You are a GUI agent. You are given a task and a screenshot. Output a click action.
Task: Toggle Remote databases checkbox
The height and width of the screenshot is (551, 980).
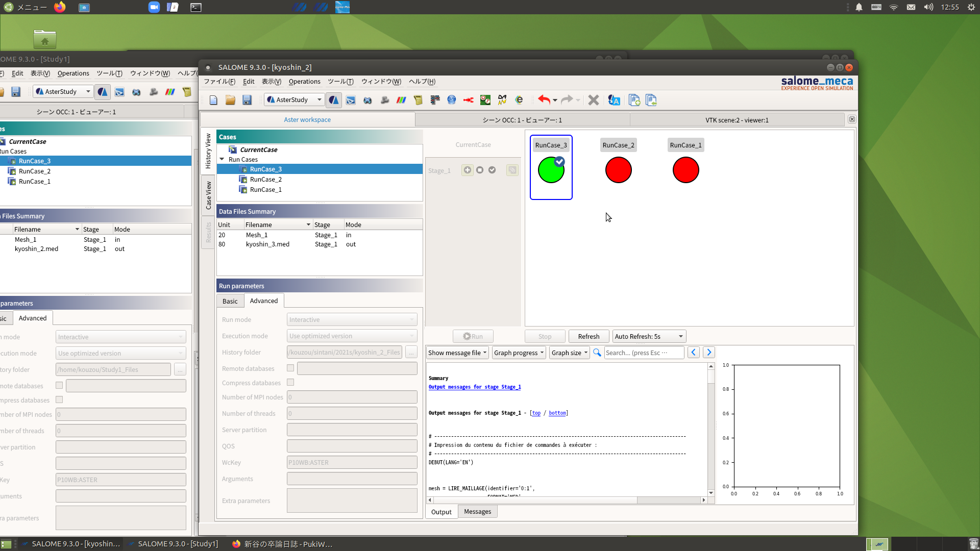click(x=290, y=368)
